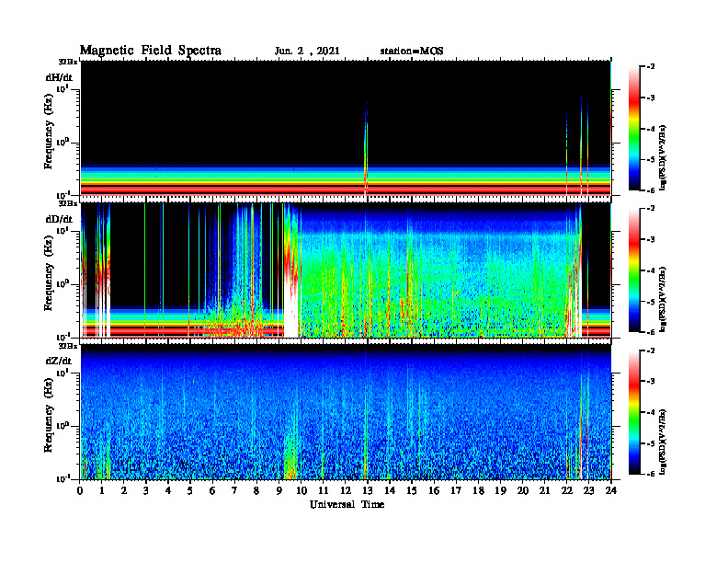Click the dZ/dt spectrogram plot area
The image size is (728, 563).
pyautogui.click(x=346, y=412)
